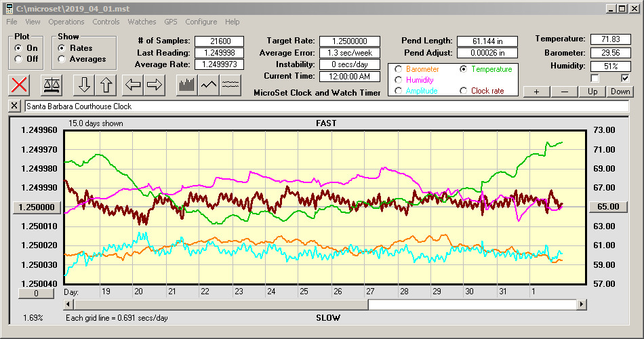The image size is (644, 339).
Task: Click the '15.0 days shown' text
Action: (96, 123)
